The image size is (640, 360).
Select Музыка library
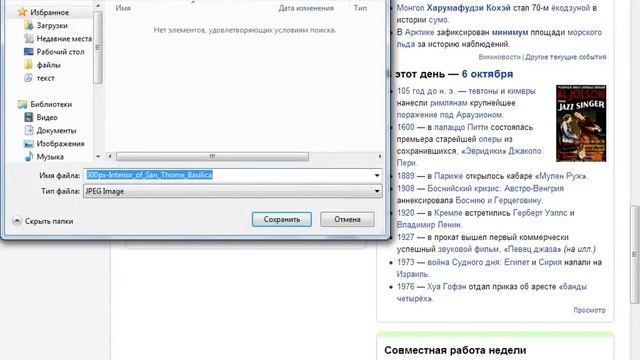pos(50,157)
